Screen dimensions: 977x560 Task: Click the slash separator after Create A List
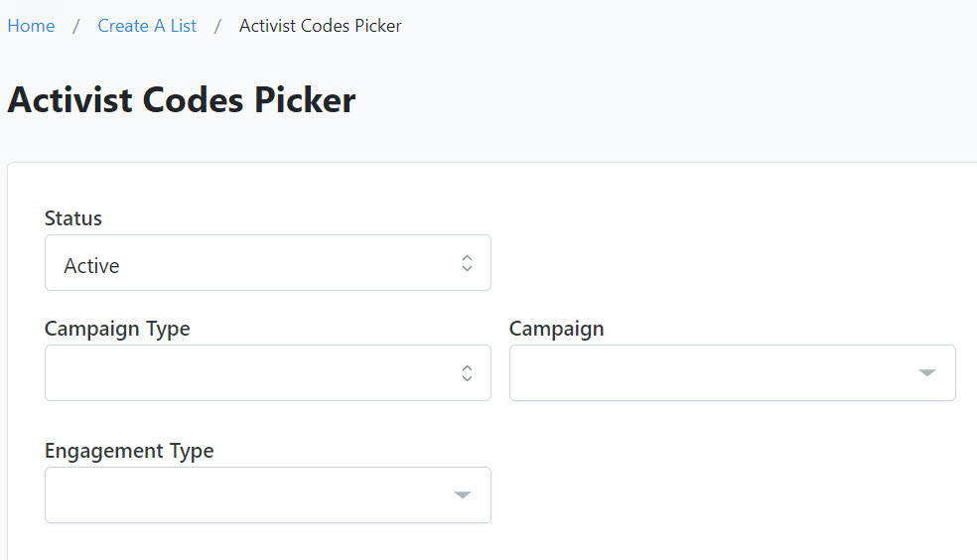click(218, 26)
